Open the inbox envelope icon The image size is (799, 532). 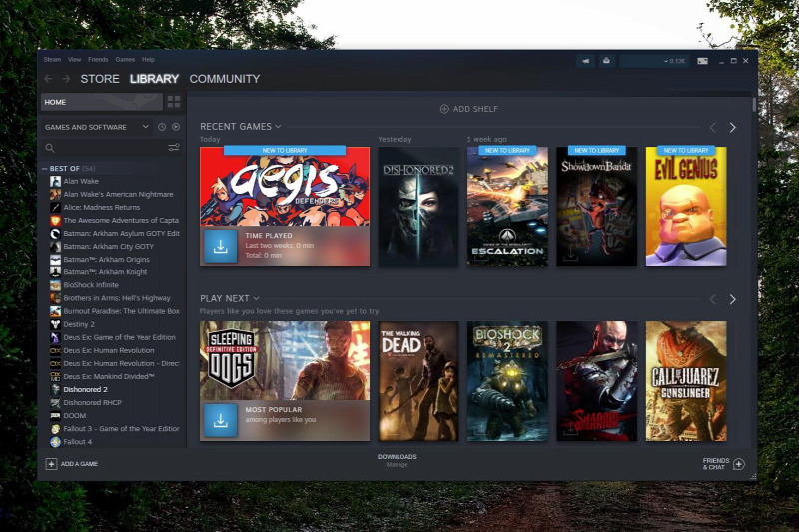606,61
